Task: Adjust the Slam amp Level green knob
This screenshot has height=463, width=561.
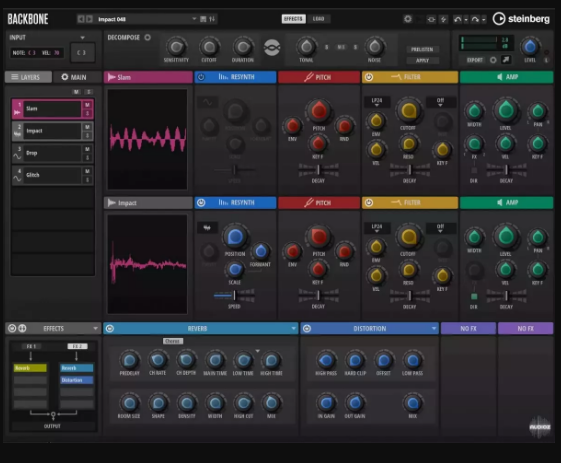Action: (506, 110)
